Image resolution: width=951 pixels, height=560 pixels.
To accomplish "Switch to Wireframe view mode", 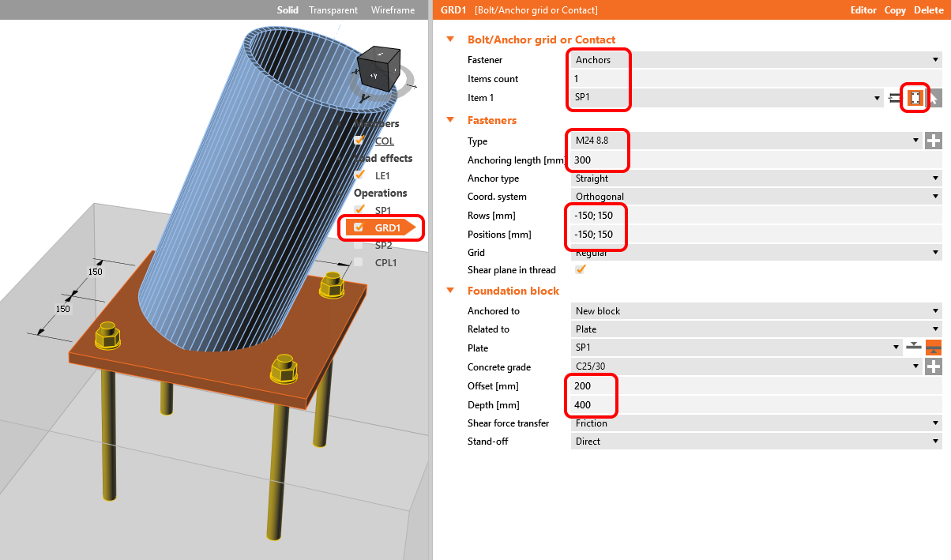I will click(393, 10).
